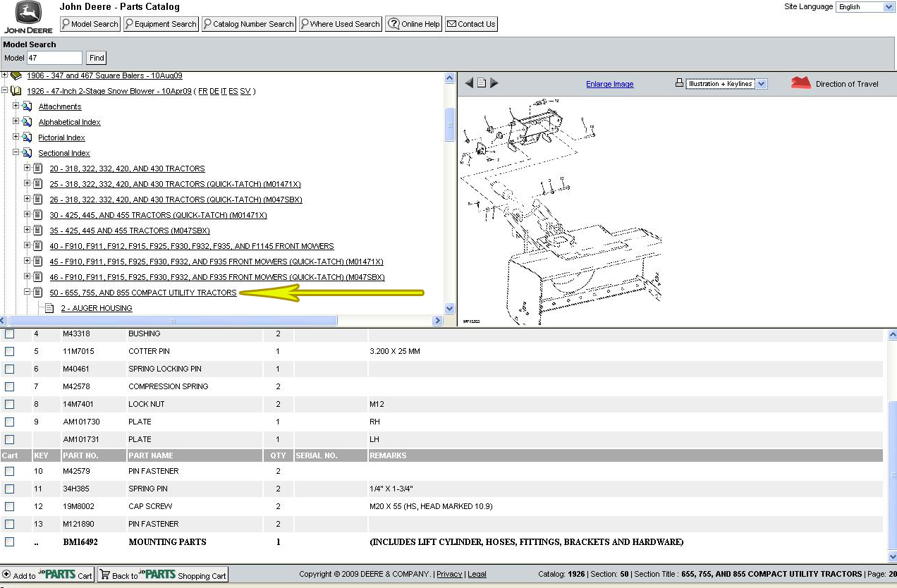Click the red Direction of Travel arrow

coord(800,82)
